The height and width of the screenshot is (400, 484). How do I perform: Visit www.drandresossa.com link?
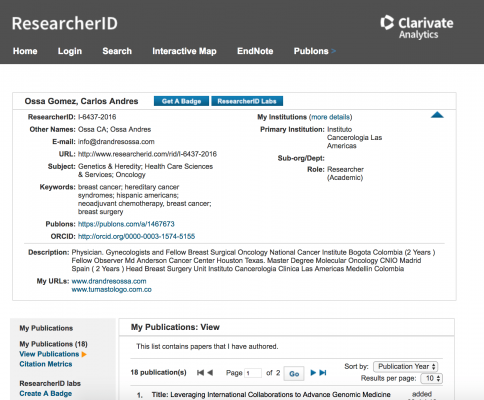coord(109,281)
